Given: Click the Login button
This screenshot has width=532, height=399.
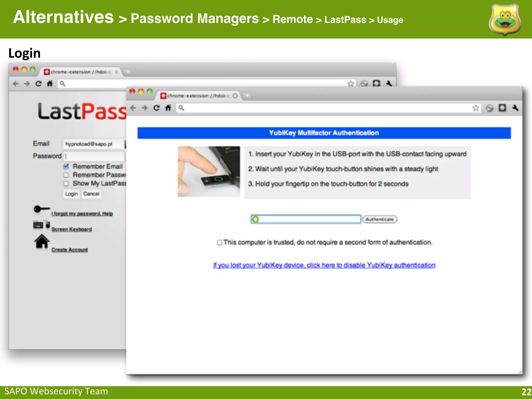Looking at the screenshot, I should (x=71, y=194).
